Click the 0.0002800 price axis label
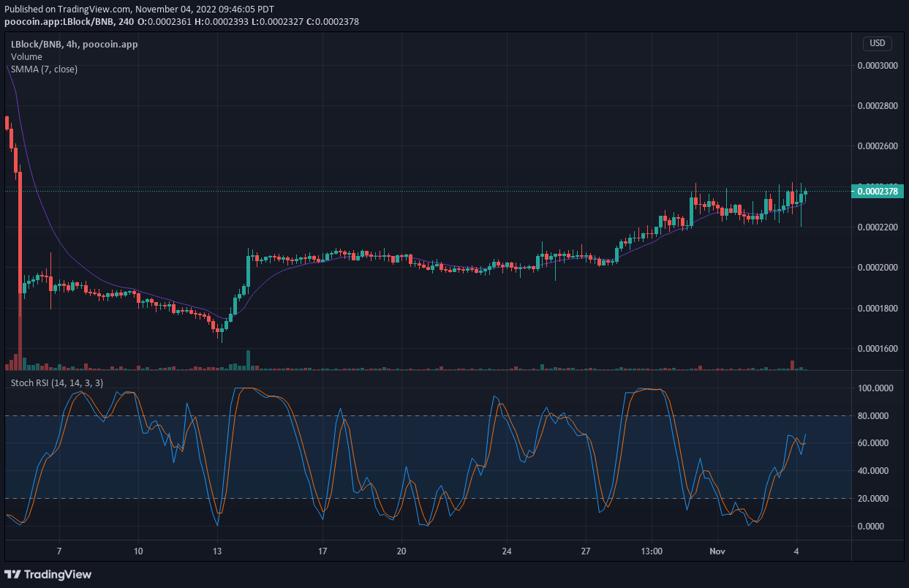The height and width of the screenshot is (588, 909). click(878, 106)
